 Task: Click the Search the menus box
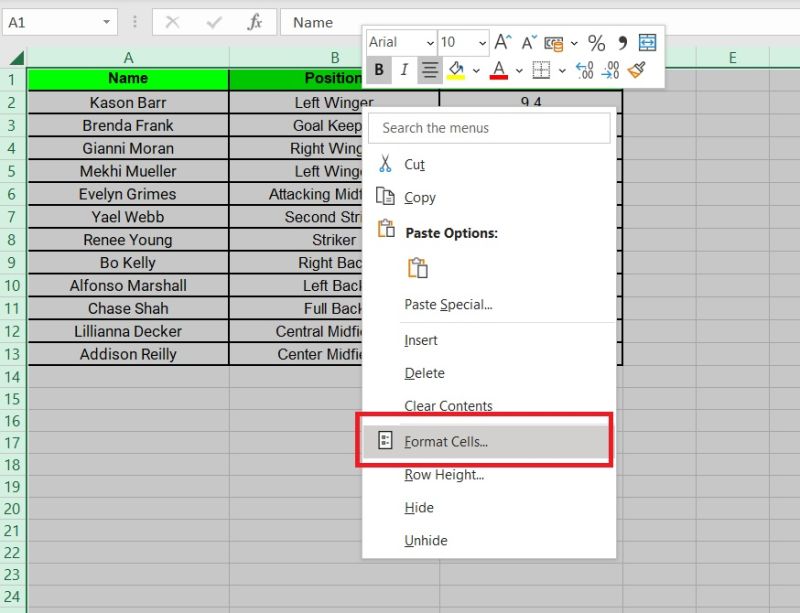489,128
